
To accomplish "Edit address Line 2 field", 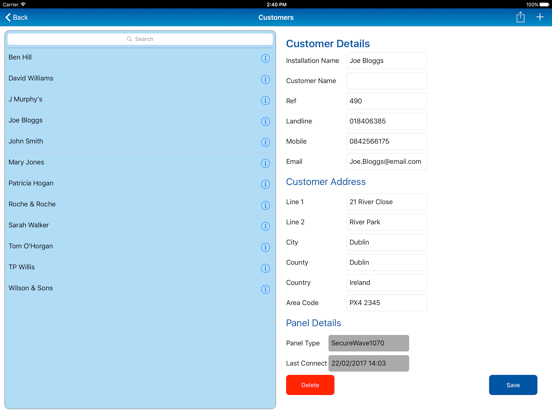I will pyautogui.click(x=387, y=222).
